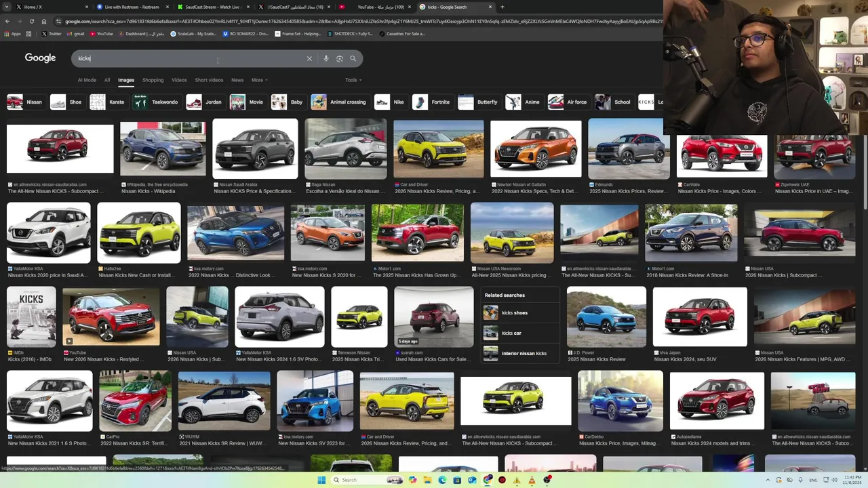Filter images by the Butterfly chip
The height and width of the screenshot is (488, 868).
coord(479,102)
